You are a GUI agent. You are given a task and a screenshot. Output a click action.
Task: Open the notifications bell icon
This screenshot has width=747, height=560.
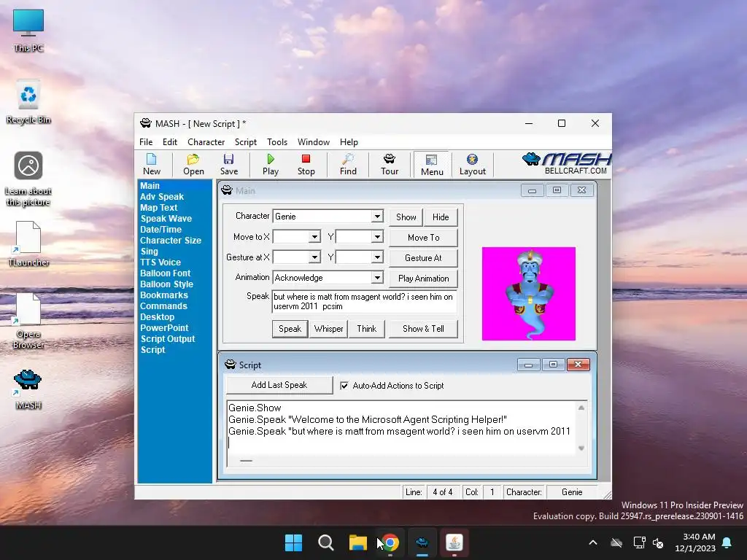(727, 542)
